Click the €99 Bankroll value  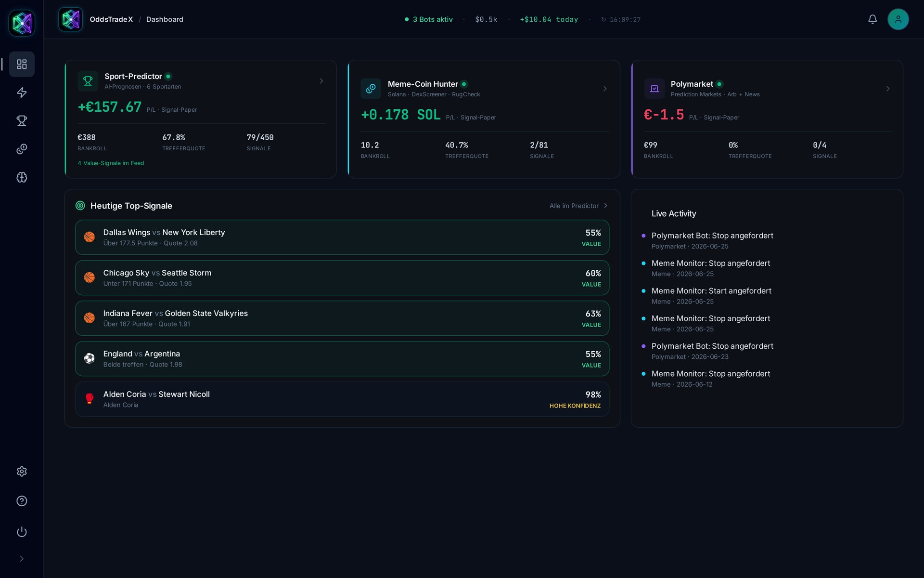pyautogui.click(x=651, y=145)
